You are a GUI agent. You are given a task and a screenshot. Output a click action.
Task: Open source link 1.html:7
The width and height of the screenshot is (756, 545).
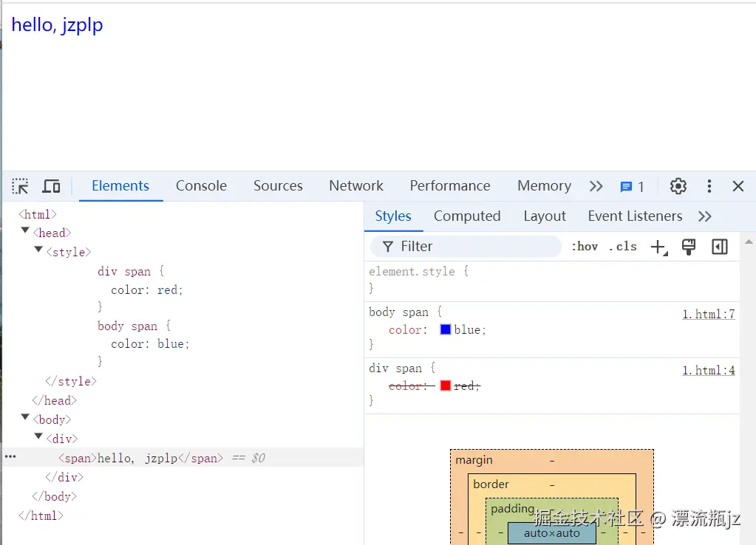pos(708,313)
